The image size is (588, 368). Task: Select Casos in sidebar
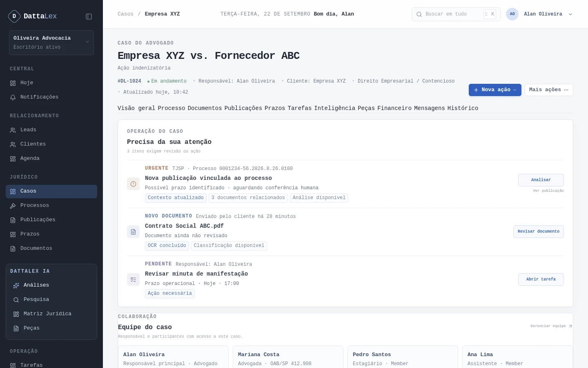(x=51, y=191)
